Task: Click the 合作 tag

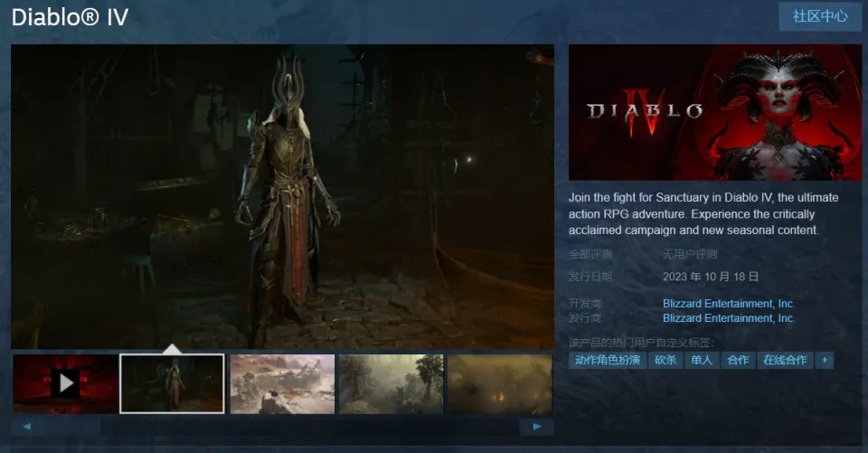Action: point(738,360)
